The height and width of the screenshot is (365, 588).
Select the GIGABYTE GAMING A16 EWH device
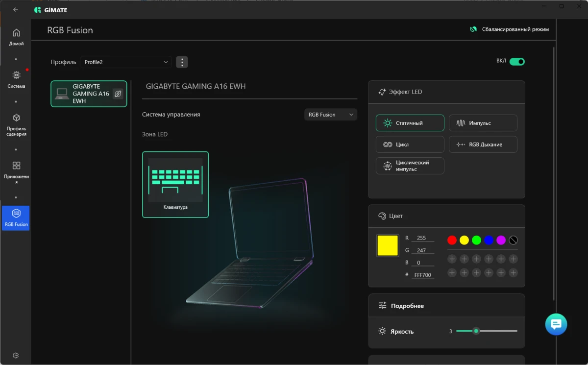(89, 94)
